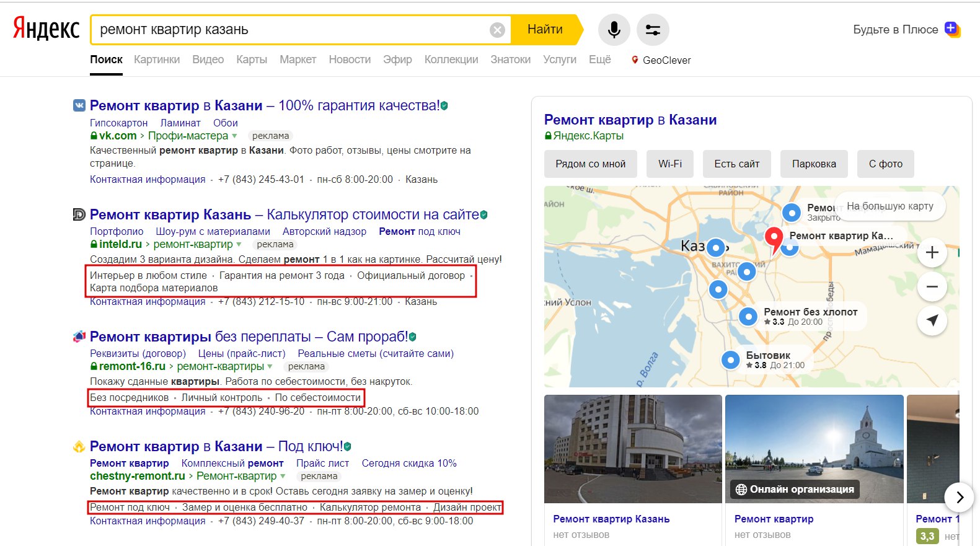980x546 pixels.
Task: Open 'На большую карту' button
Action: [890, 206]
